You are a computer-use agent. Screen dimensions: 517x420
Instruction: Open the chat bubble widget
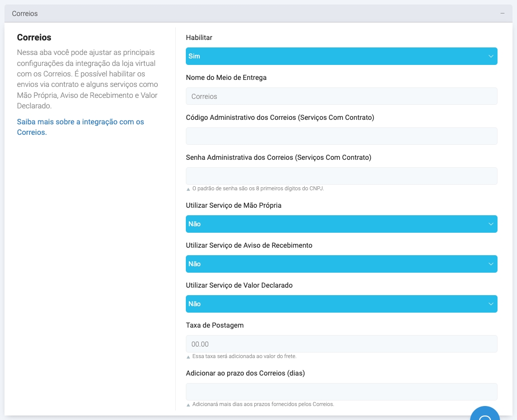tap(485, 415)
